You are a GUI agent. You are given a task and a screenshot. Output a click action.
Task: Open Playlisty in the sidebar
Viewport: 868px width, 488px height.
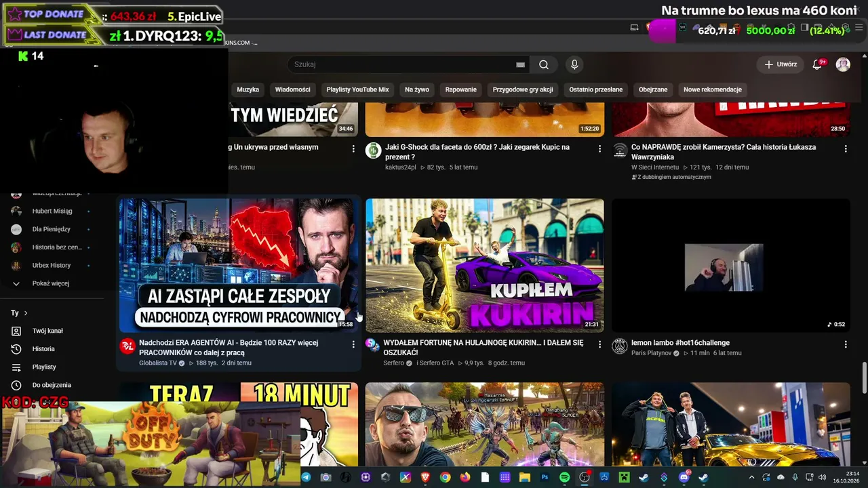[44, 367]
